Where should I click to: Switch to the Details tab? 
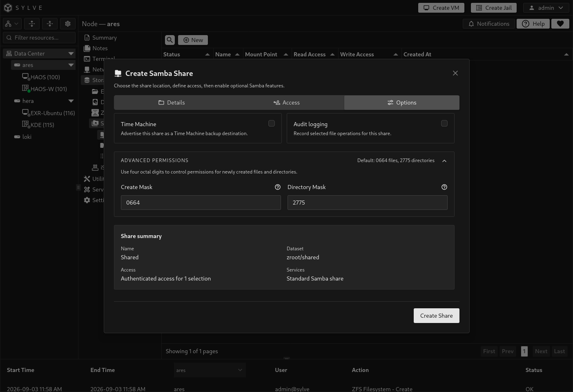tap(172, 102)
